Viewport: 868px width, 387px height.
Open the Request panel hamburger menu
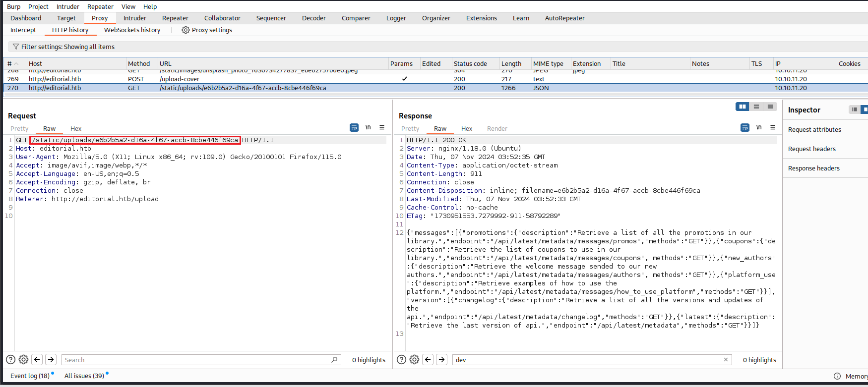click(x=382, y=127)
